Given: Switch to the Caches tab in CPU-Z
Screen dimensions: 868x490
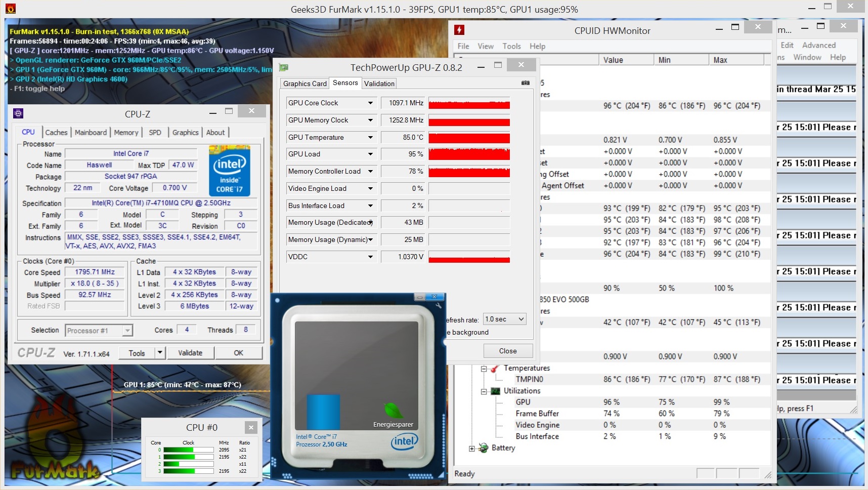Looking at the screenshot, I should pyautogui.click(x=56, y=133).
